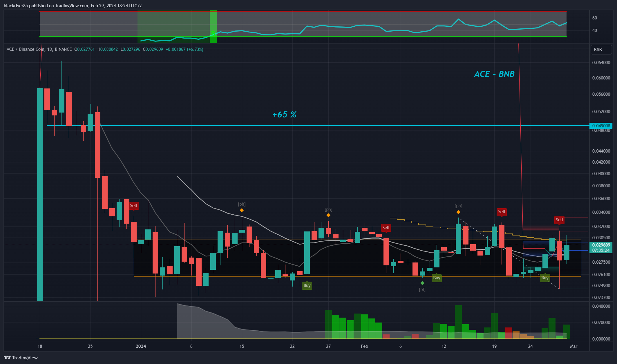Click the Feb label on time axis
The height and width of the screenshot is (364, 617).
(364, 346)
